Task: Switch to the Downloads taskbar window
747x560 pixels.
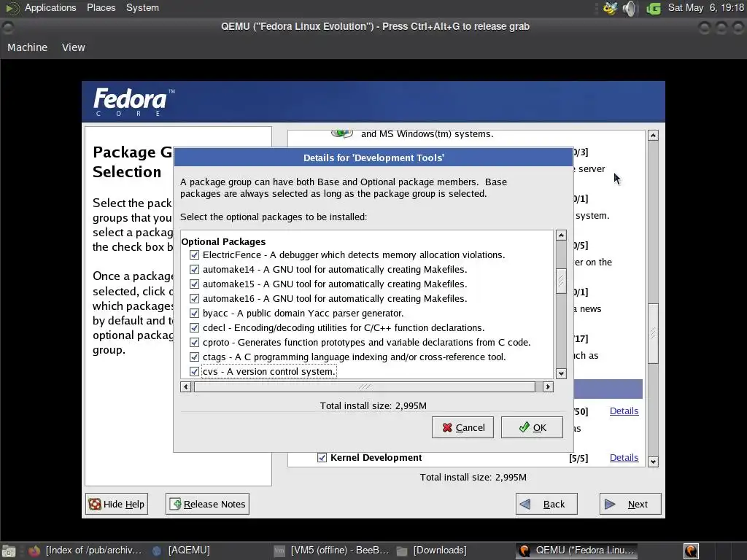Action: (432, 551)
